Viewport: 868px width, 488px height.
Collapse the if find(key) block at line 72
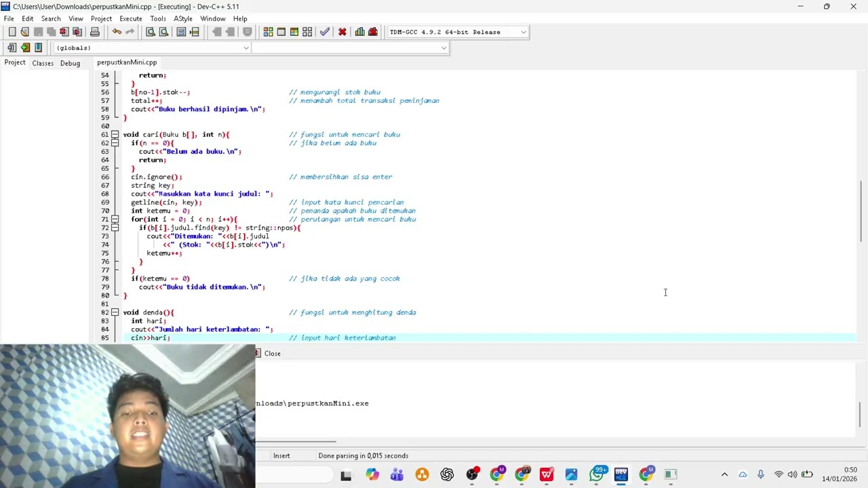click(115, 228)
